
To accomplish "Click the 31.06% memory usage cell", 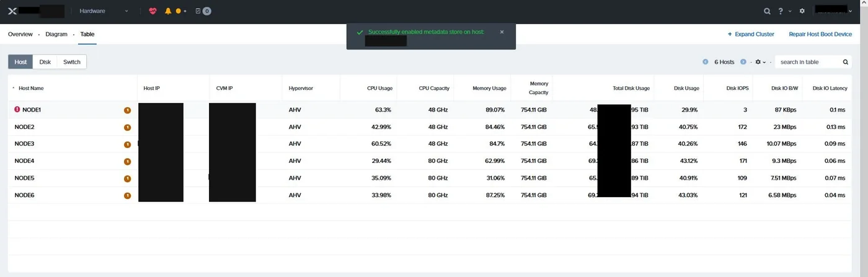I will [495, 178].
